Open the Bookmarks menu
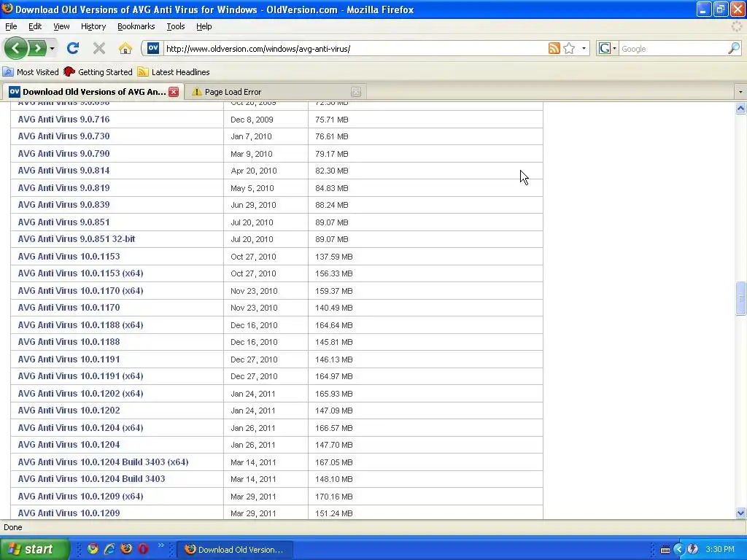Image resolution: width=747 pixels, height=560 pixels. pos(136,26)
